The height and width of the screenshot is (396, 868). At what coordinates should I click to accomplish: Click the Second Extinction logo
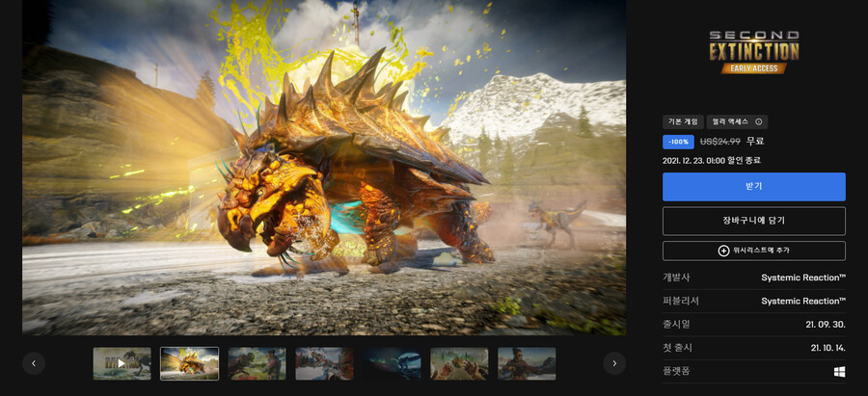pos(754,52)
